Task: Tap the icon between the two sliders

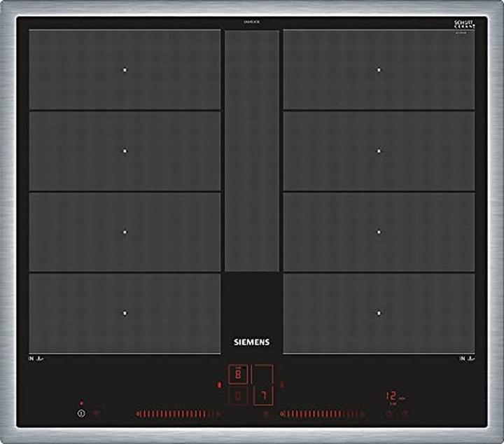Action: 265,414
